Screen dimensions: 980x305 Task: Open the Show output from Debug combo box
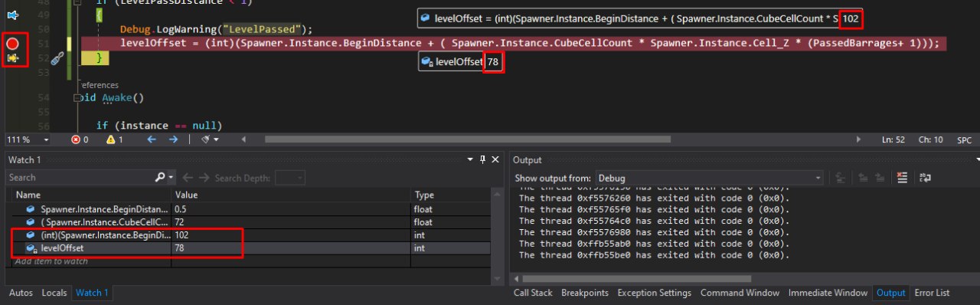(709, 177)
